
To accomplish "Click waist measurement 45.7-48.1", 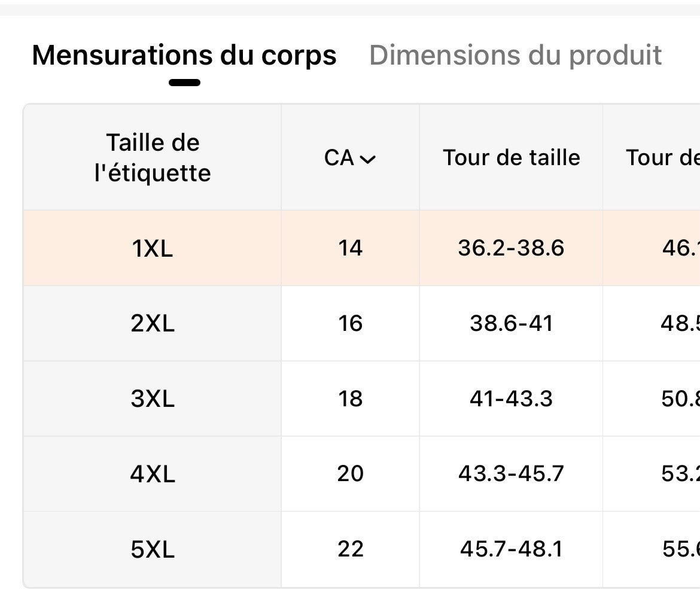I will click(511, 549).
